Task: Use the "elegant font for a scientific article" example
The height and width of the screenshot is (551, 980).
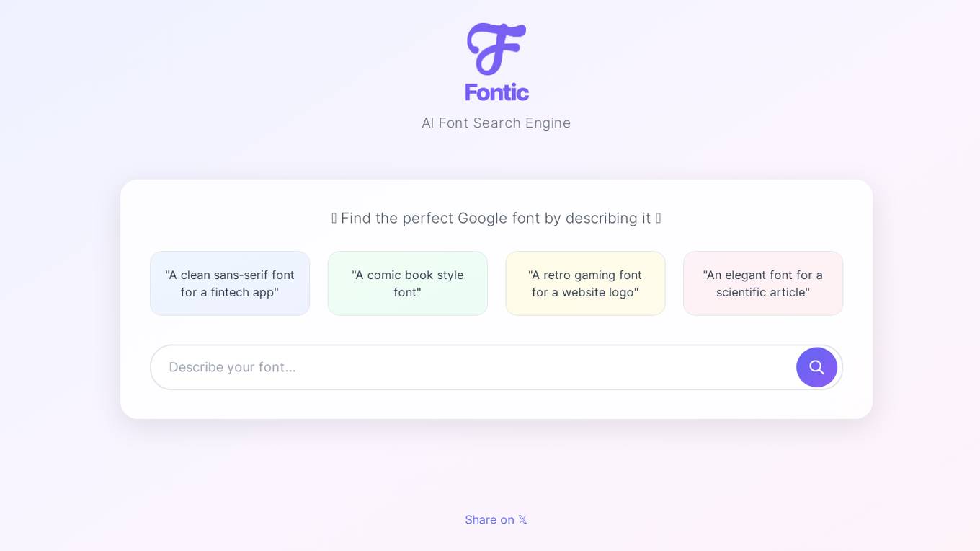Action: [x=763, y=283]
